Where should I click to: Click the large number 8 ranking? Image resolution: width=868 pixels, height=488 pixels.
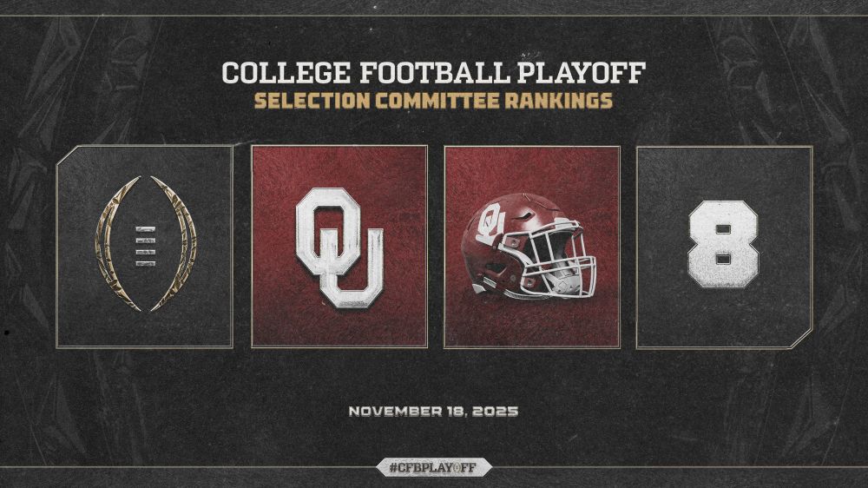[723, 244]
